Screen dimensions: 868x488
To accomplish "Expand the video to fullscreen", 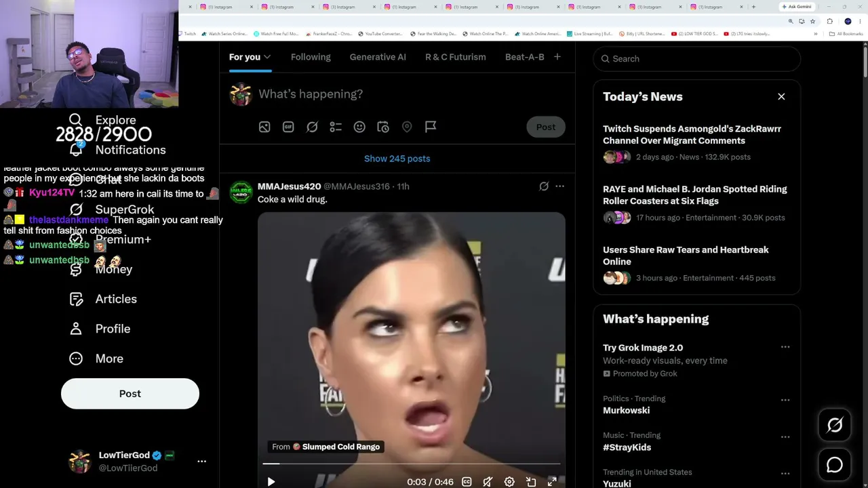I will pyautogui.click(x=552, y=482).
